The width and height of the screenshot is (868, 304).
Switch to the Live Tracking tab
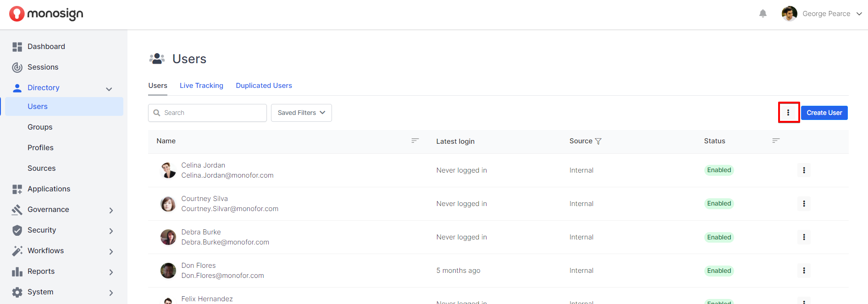click(x=201, y=86)
